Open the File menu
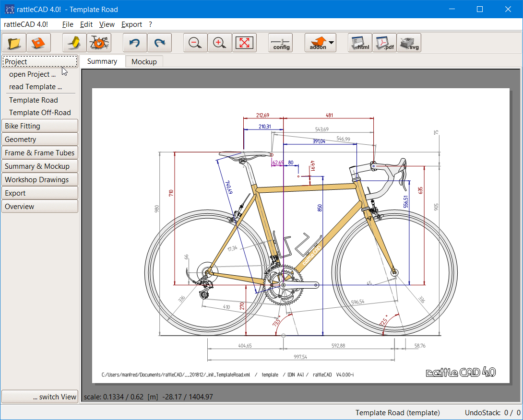 [x=68, y=24]
